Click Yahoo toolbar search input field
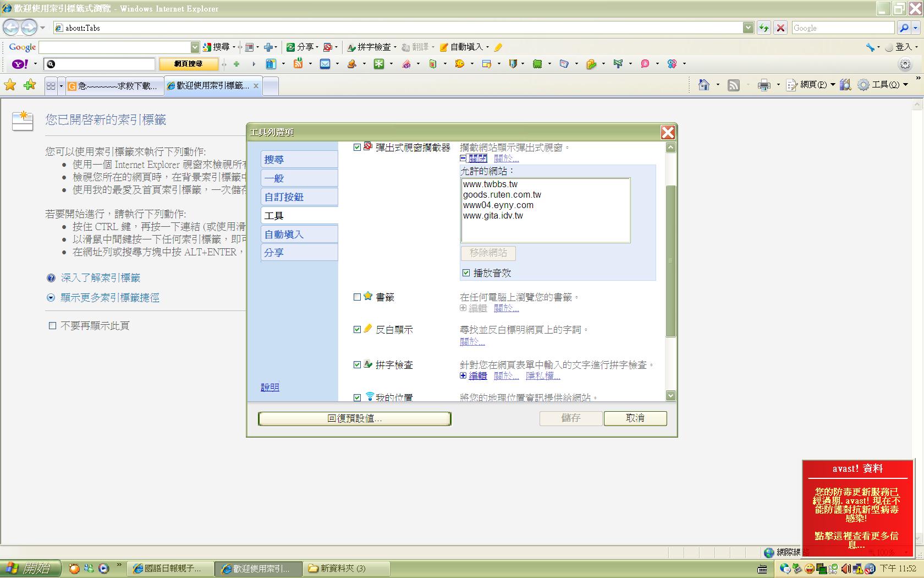 (x=100, y=64)
